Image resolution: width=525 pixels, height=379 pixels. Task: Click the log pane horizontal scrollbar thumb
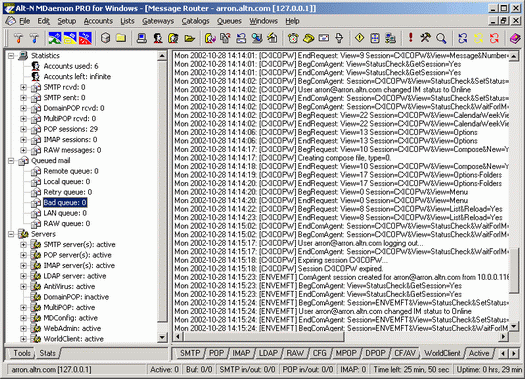tap(264, 336)
